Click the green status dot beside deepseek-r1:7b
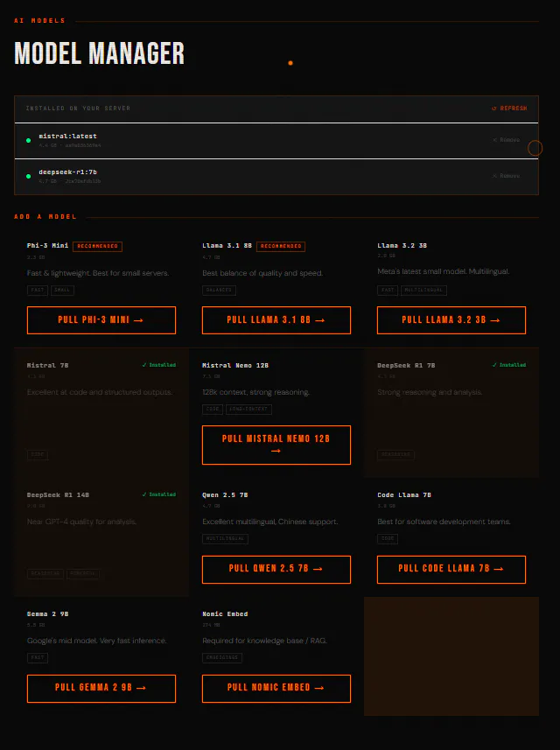Viewport: 560px width, 750px height. pos(28,176)
